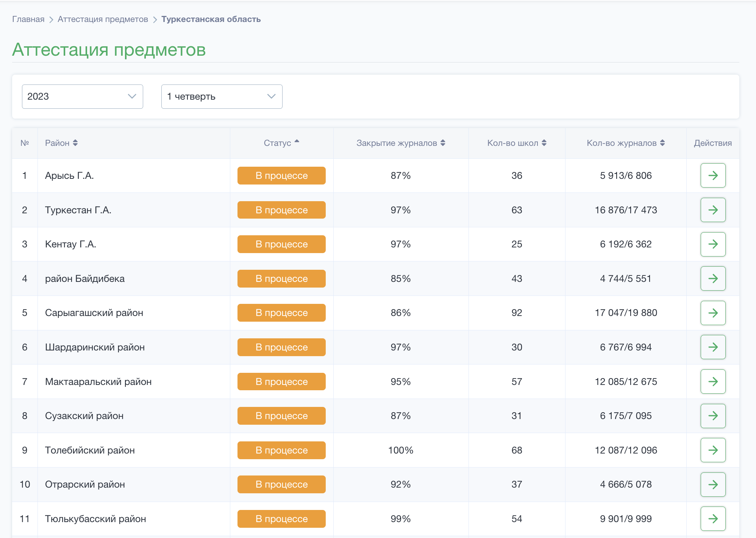Image resolution: width=756 pixels, height=538 pixels.
Task: Open Аттестация предметов breadcrumb link
Action: (103, 19)
